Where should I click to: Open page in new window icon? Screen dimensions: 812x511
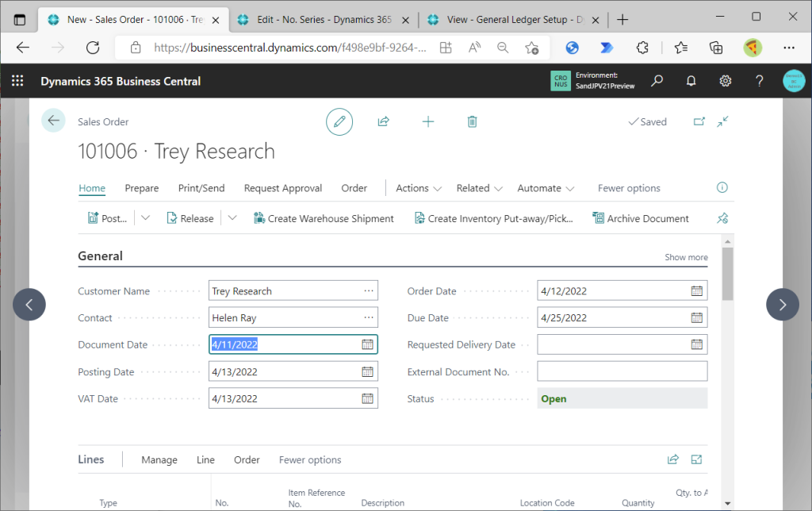(699, 121)
